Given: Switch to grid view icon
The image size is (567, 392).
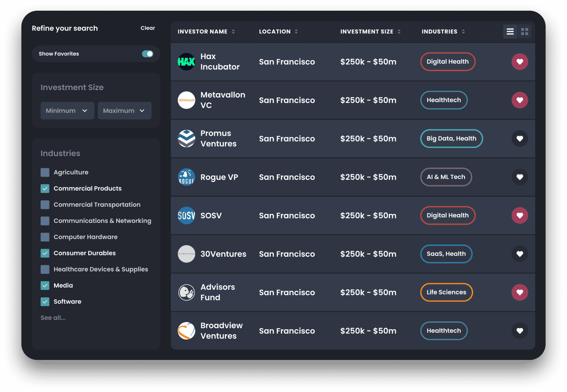Looking at the screenshot, I should [525, 31].
